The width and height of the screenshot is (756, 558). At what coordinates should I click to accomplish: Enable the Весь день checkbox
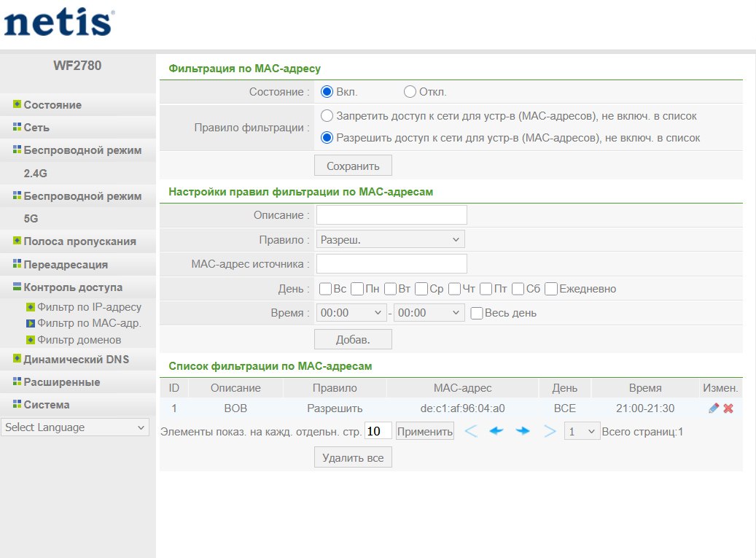(477, 313)
